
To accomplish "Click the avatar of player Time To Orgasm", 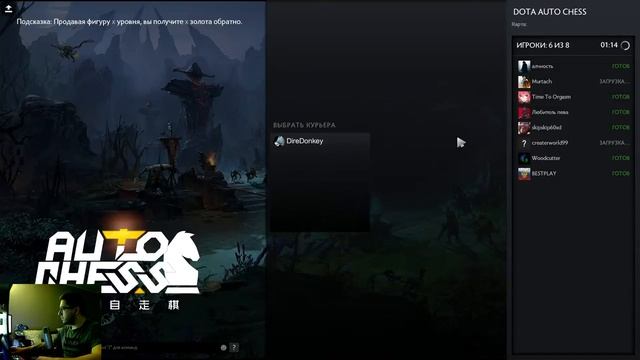I will pyautogui.click(x=524, y=97).
